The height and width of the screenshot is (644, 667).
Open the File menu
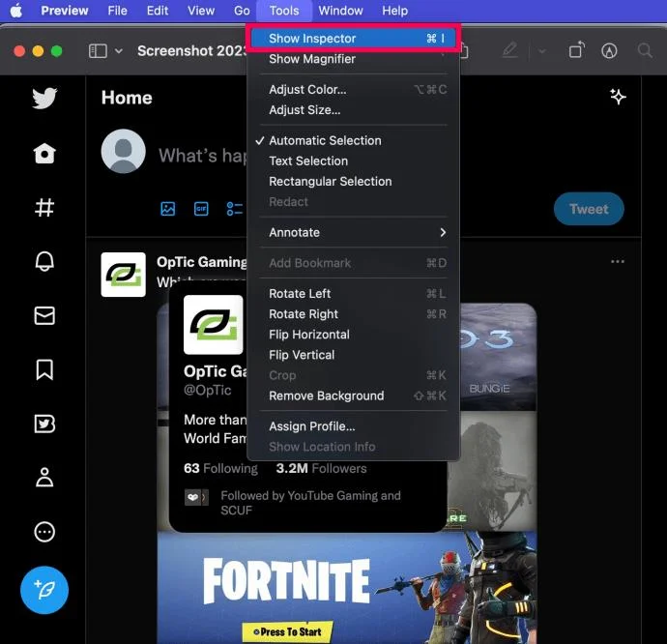(x=117, y=11)
